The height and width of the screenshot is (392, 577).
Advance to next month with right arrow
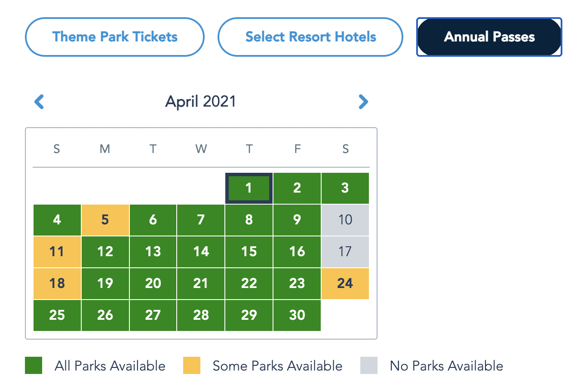[363, 102]
